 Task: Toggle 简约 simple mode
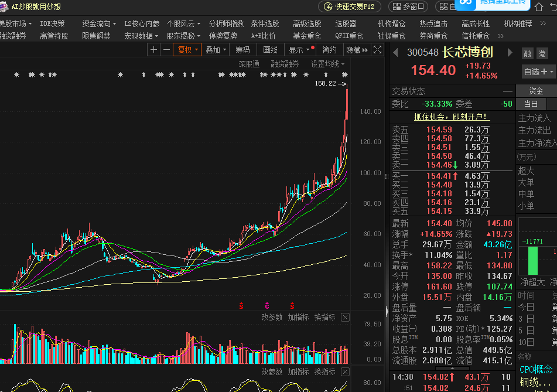[x=329, y=50]
